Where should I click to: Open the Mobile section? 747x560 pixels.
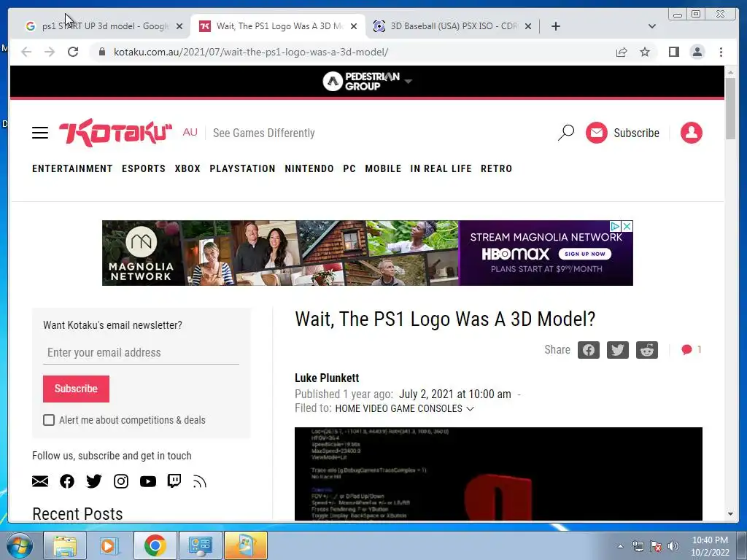pyautogui.click(x=383, y=168)
